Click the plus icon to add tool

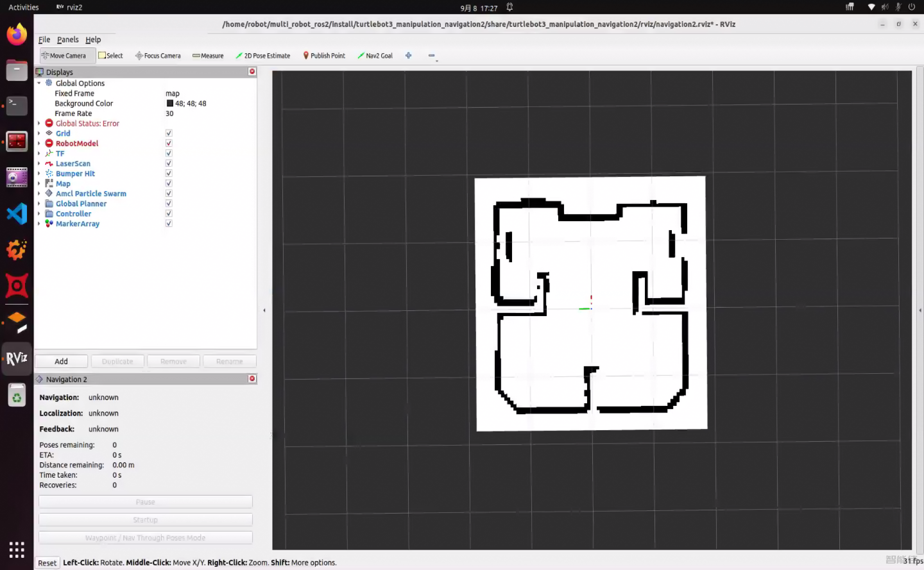coord(408,56)
